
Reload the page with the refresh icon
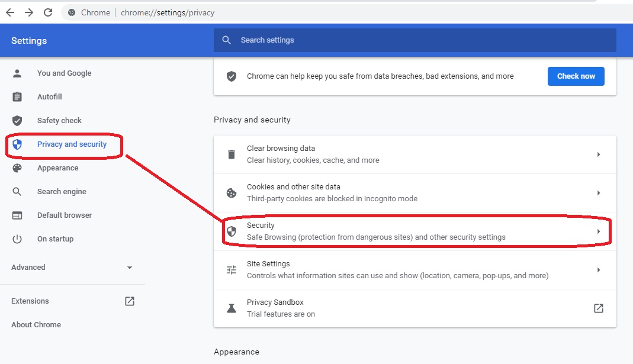tap(48, 12)
